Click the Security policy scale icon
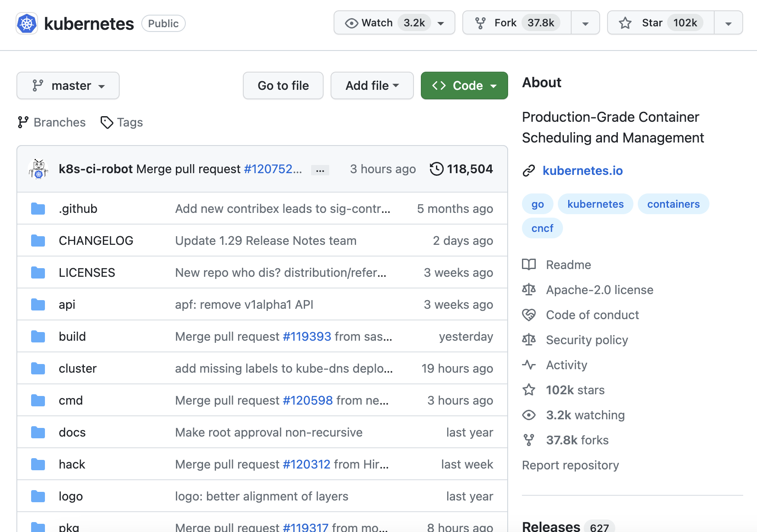 click(529, 340)
